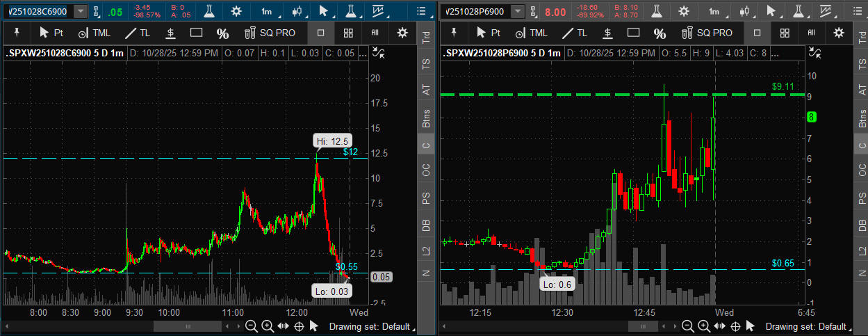
Task: Toggle the pin icon in left drawing toolbar
Action: tap(16, 33)
